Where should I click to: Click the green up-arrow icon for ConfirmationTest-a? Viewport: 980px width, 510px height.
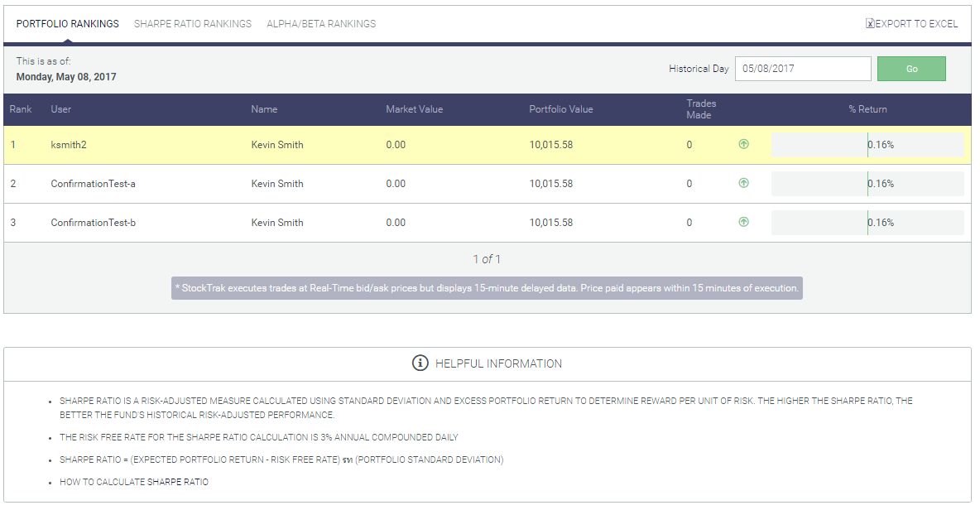coord(743,183)
